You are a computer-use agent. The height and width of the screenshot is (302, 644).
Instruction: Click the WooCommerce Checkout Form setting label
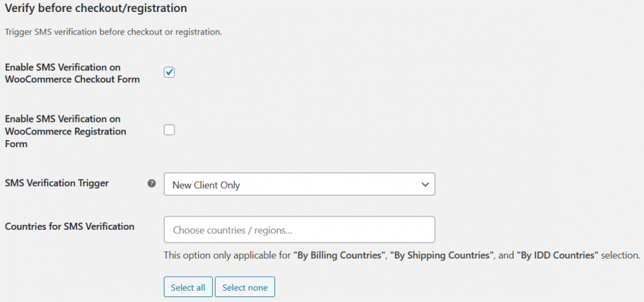point(72,73)
